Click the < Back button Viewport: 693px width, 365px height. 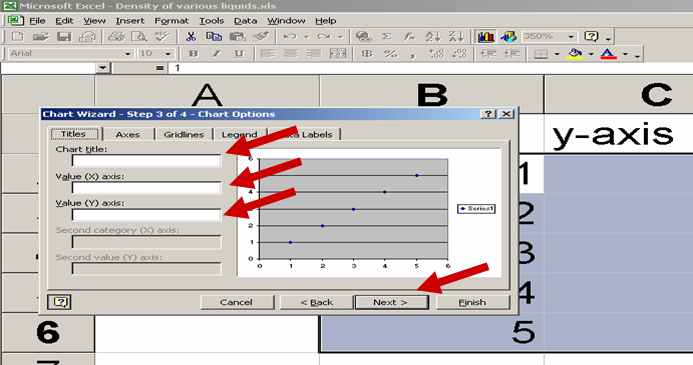[316, 302]
